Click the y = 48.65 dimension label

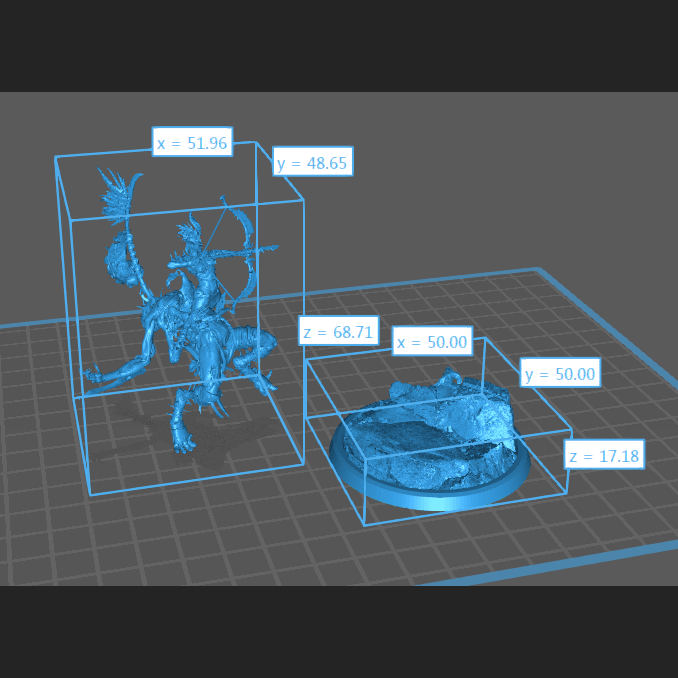pyautogui.click(x=312, y=162)
